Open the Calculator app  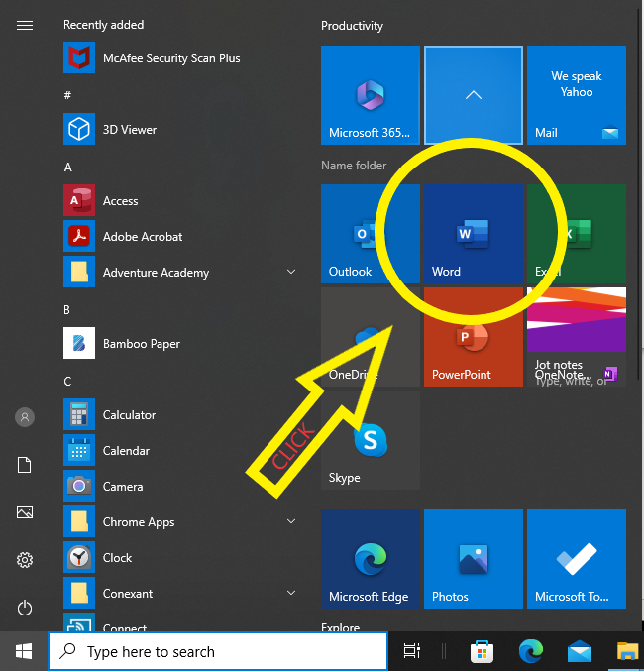pos(129,415)
